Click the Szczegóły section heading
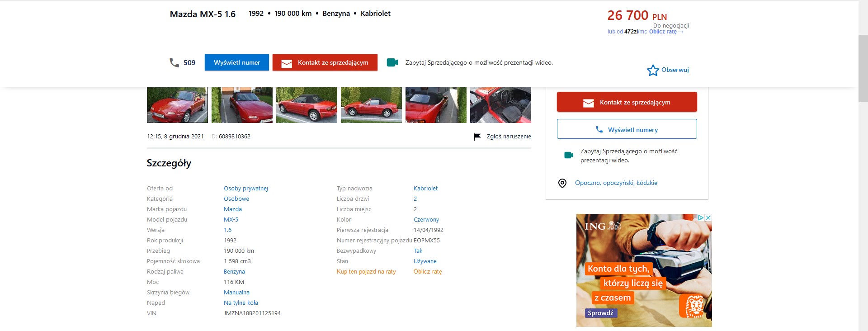868x331 pixels. pos(169,163)
